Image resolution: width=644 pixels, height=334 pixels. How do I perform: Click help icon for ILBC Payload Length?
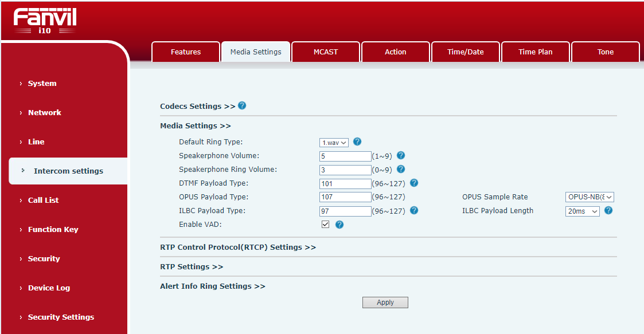point(608,210)
